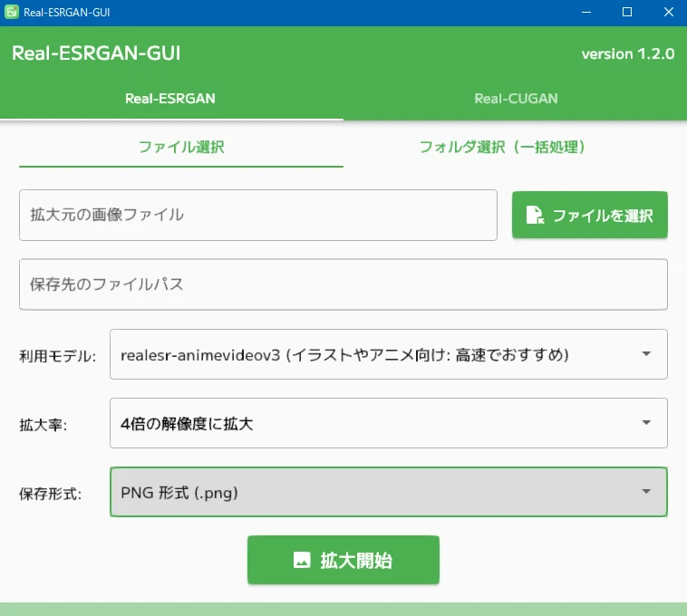Click the arrow on 利用モデル combo box
Image resolution: width=687 pixels, height=616 pixels.
tap(646, 354)
